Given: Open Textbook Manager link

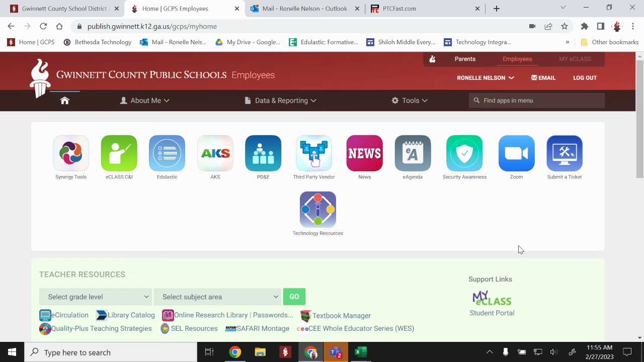Looking at the screenshot, I should 336,316.
